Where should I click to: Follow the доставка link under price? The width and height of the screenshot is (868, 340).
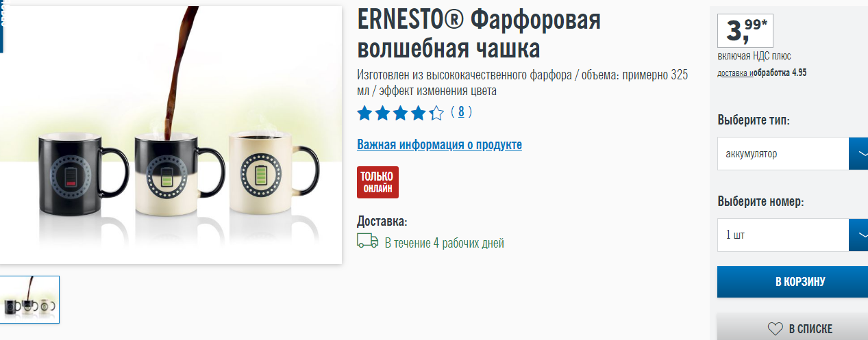pyautogui.click(x=734, y=73)
